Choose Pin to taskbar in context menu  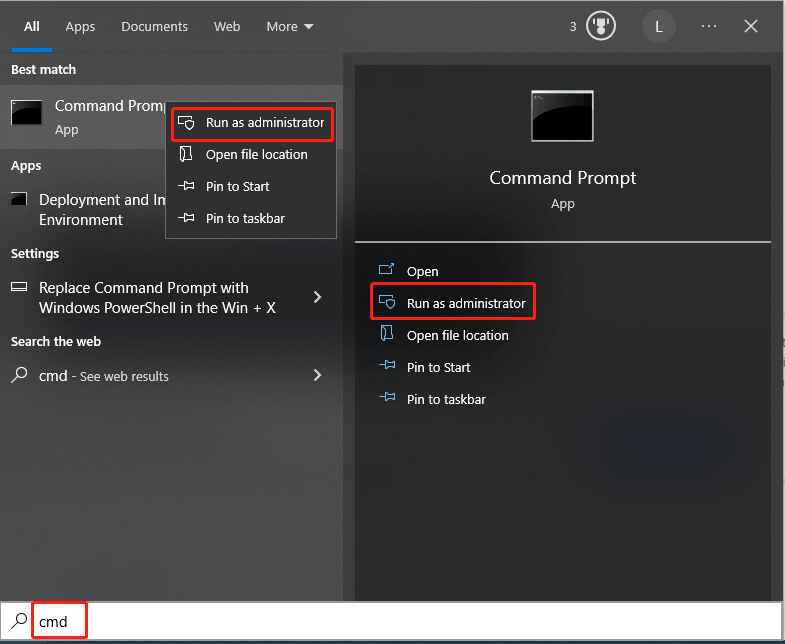pyautogui.click(x=251, y=218)
